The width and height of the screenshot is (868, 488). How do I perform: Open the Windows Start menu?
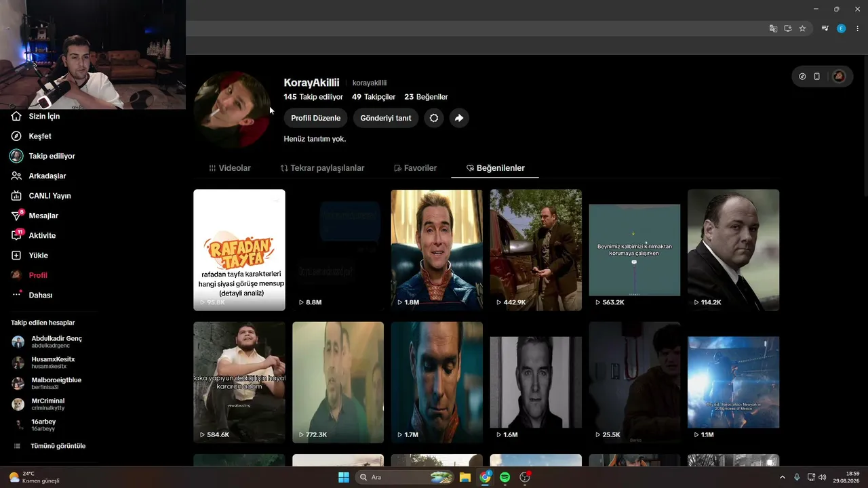pos(344,477)
